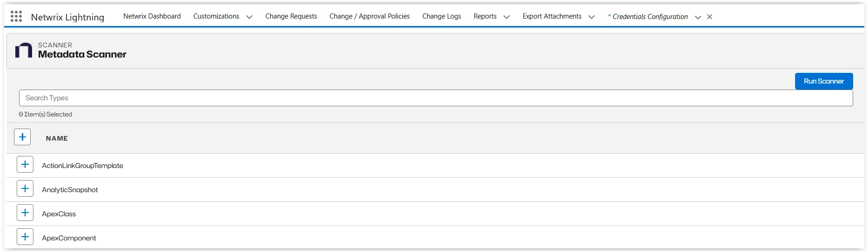Image resolution: width=868 pixels, height=252 pixels.
Task: Click the plus icon next to AnalyticSnapshot
Action: pyautogui.click(x=25, y=188)
